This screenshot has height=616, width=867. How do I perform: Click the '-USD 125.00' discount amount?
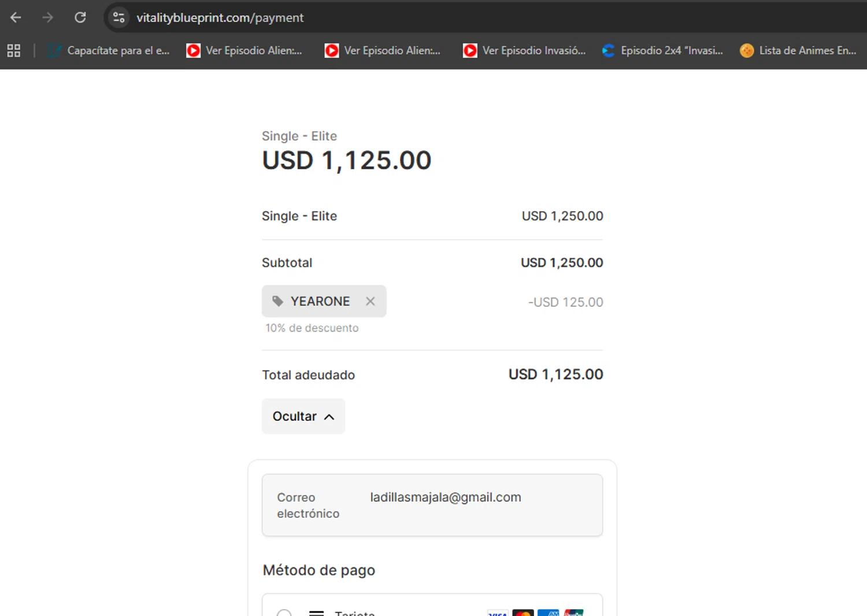(x=565, y=302)
